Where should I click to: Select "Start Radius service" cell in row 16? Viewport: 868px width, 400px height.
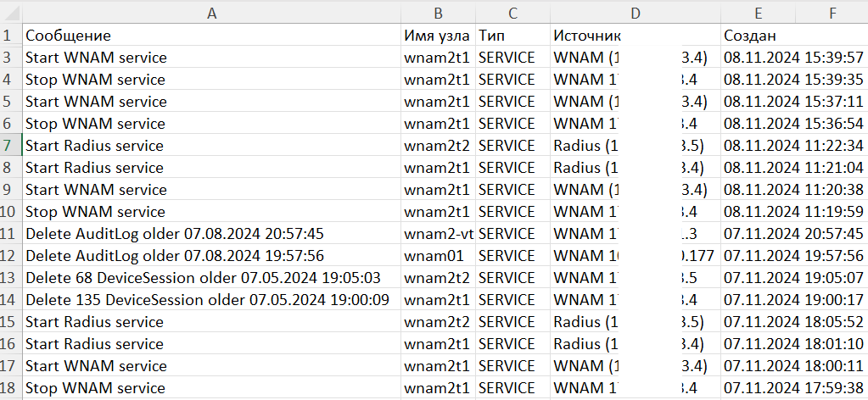pyautogui.click(x=94, y=344)
